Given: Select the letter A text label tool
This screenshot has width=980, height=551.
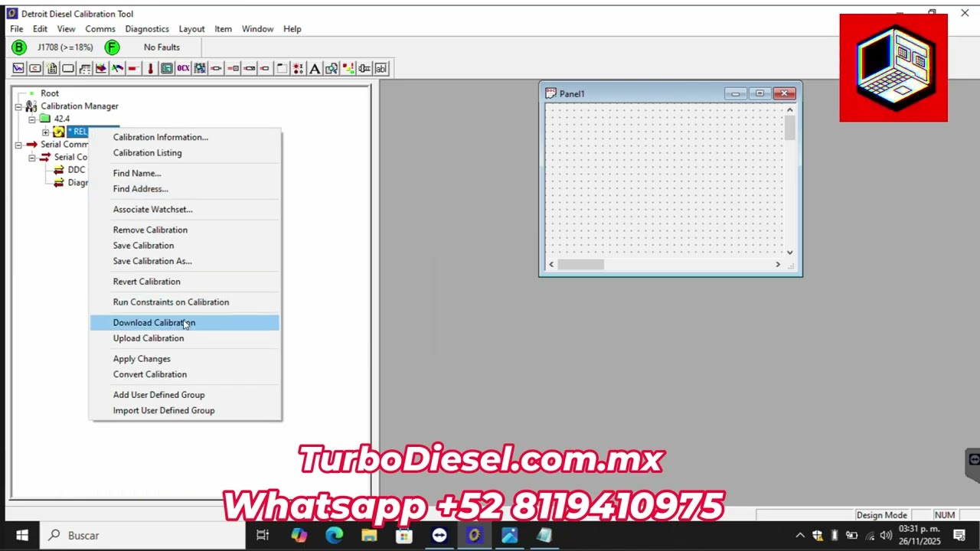Looking at the screenshot, I should [x=315, y=68].
